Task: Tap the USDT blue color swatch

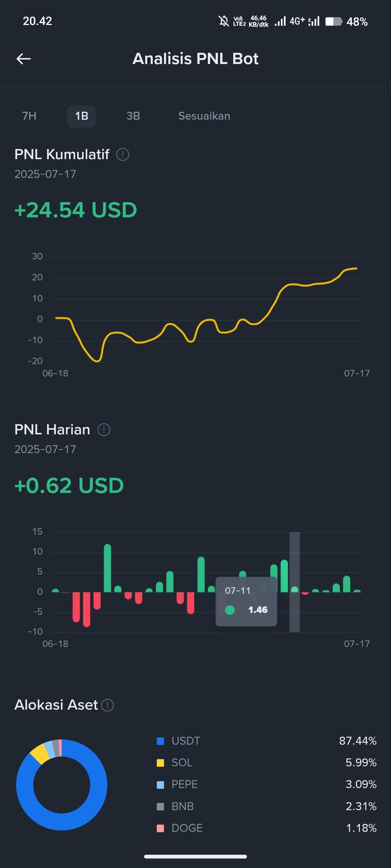Action: tap(160, 741)
